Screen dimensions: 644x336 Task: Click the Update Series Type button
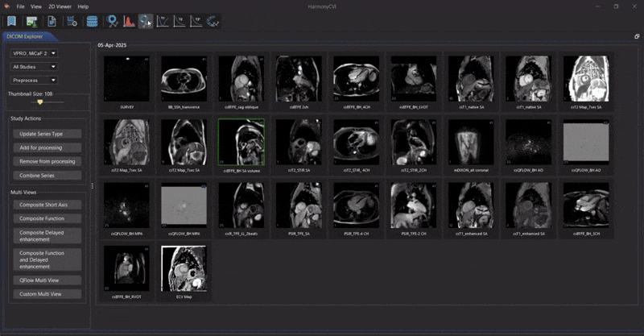(x=47, y=134)
